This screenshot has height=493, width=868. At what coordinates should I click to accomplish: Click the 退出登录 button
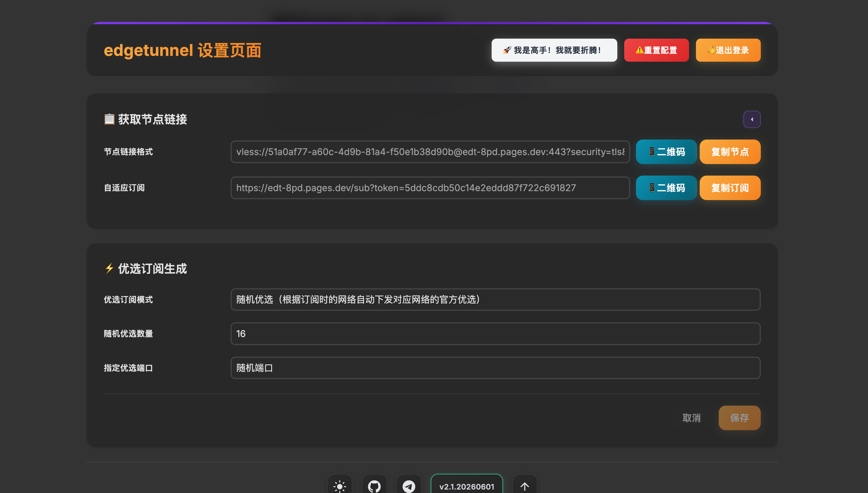point(728,50)
